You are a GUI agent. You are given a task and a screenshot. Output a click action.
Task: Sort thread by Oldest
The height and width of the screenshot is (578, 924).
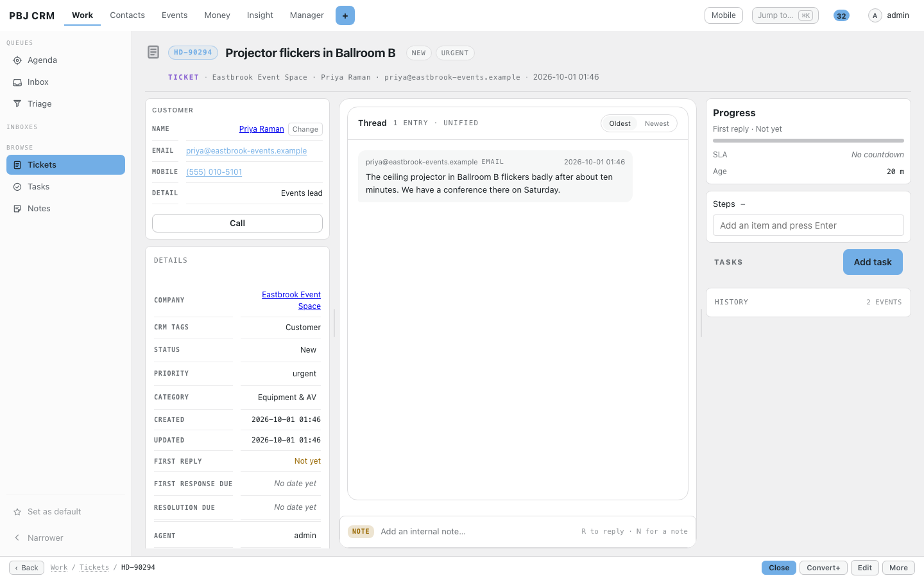tap(620, 123)
